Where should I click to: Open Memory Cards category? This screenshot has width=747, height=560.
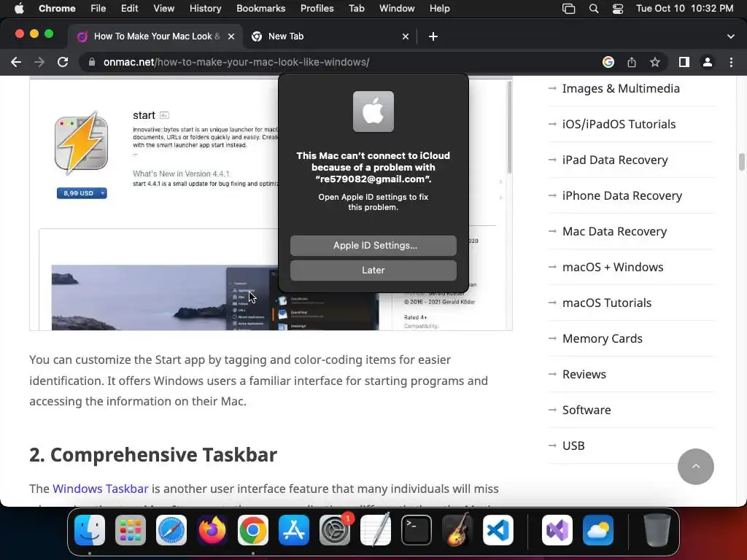coord(602,338)
